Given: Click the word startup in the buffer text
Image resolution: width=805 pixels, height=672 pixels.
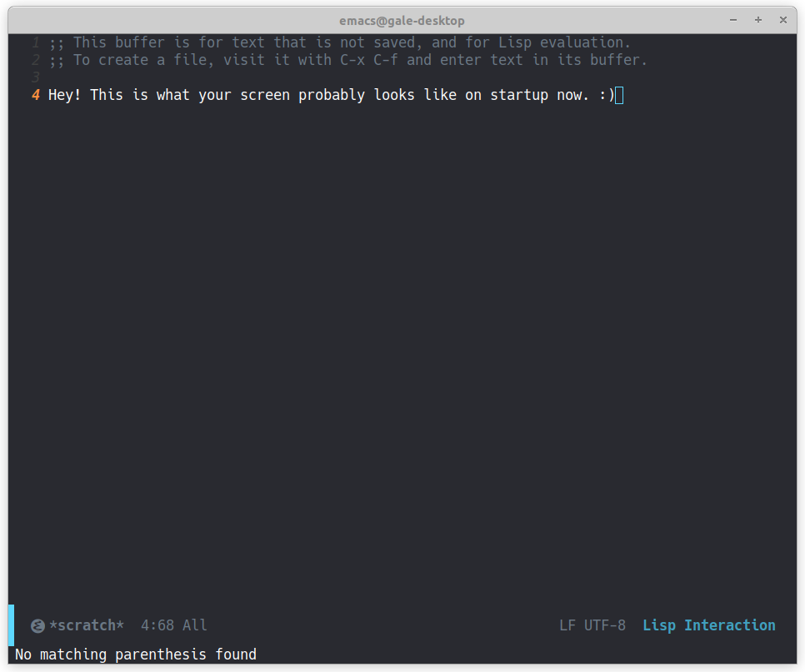Looking at the screenshot, I should [x=519, y=94].
